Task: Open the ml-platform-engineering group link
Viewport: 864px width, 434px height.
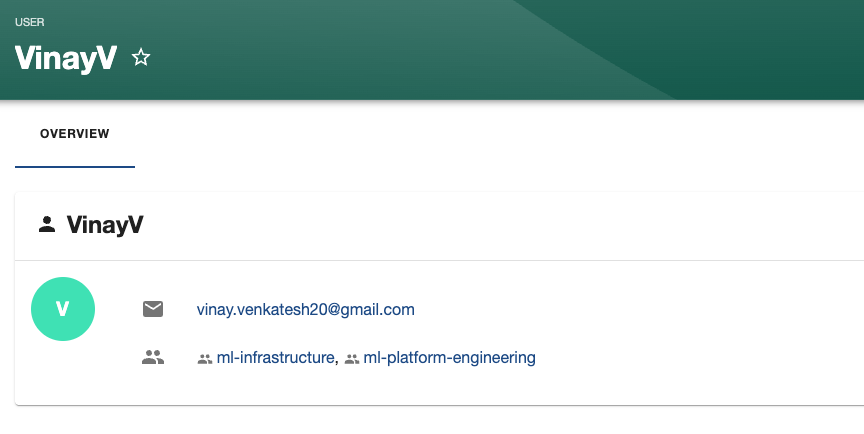Action: point(450,357)
